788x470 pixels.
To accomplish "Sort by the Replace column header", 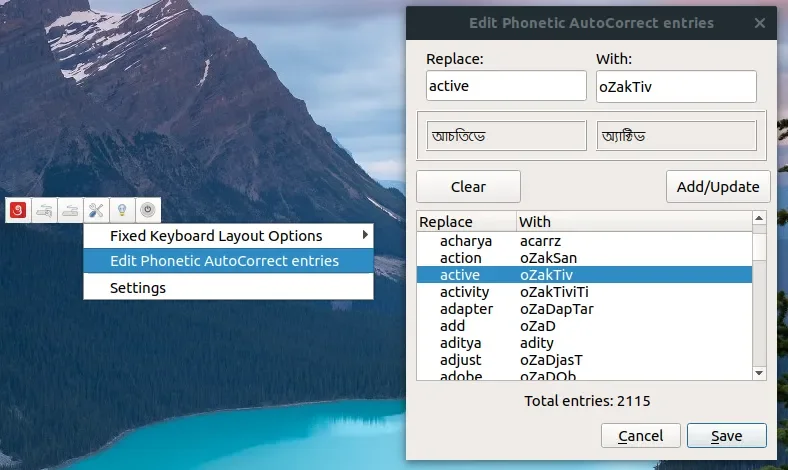I will (466, 222).
